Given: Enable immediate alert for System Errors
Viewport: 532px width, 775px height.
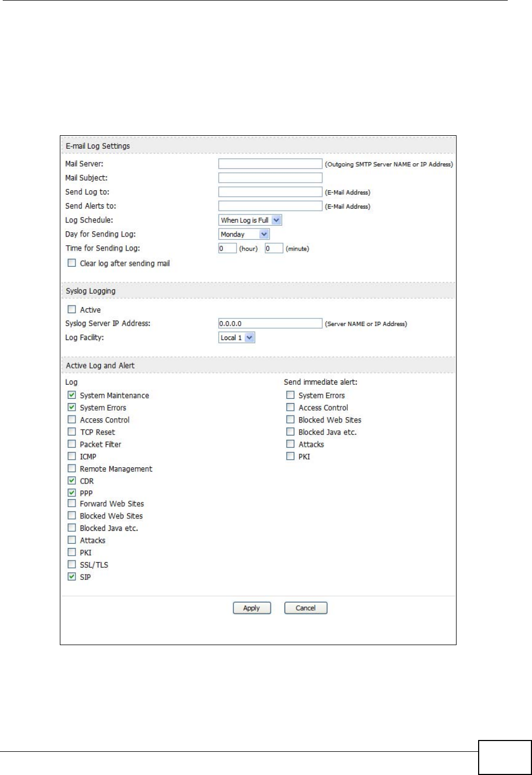Looking at the screenshot, I should click(x=291, y=395).
